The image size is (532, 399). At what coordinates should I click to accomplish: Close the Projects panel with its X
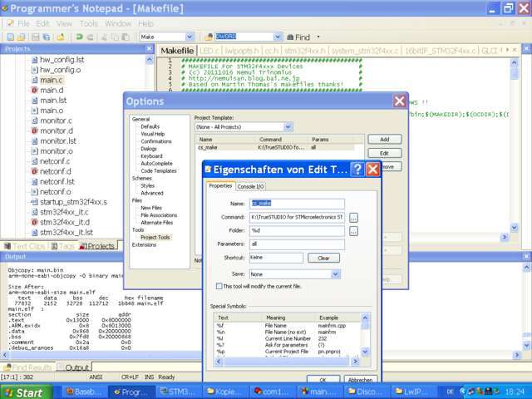(x=150, y=49)
